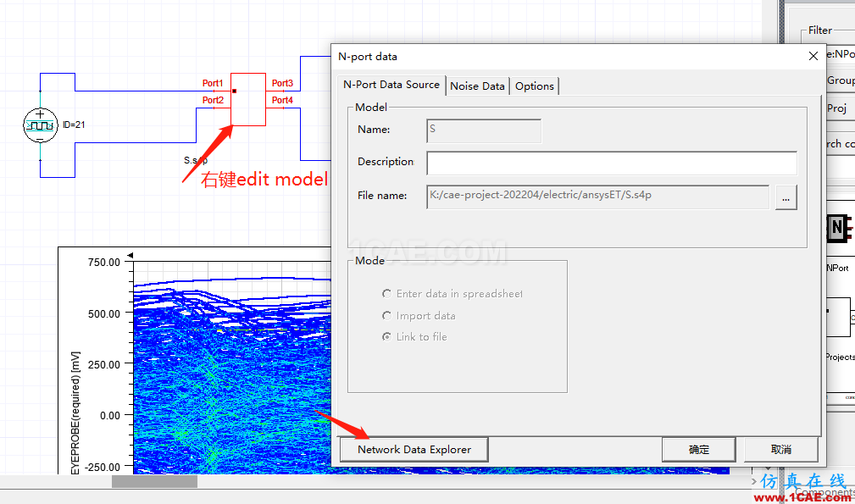Click the 0.00 axis value on eye plot

110,416
